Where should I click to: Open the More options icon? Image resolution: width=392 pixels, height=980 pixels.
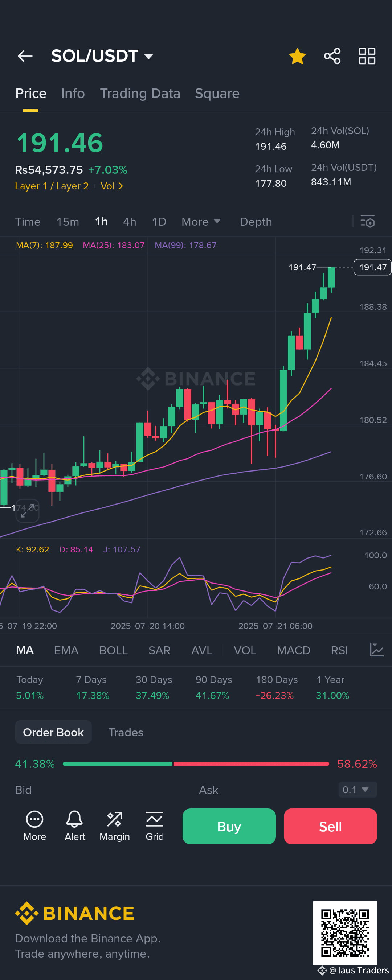click(34, 826)
